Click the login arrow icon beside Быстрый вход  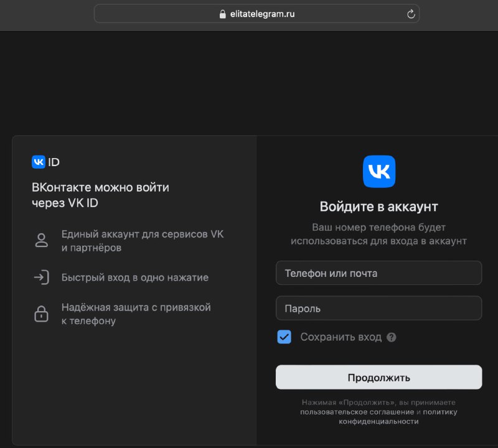(41, 277)
